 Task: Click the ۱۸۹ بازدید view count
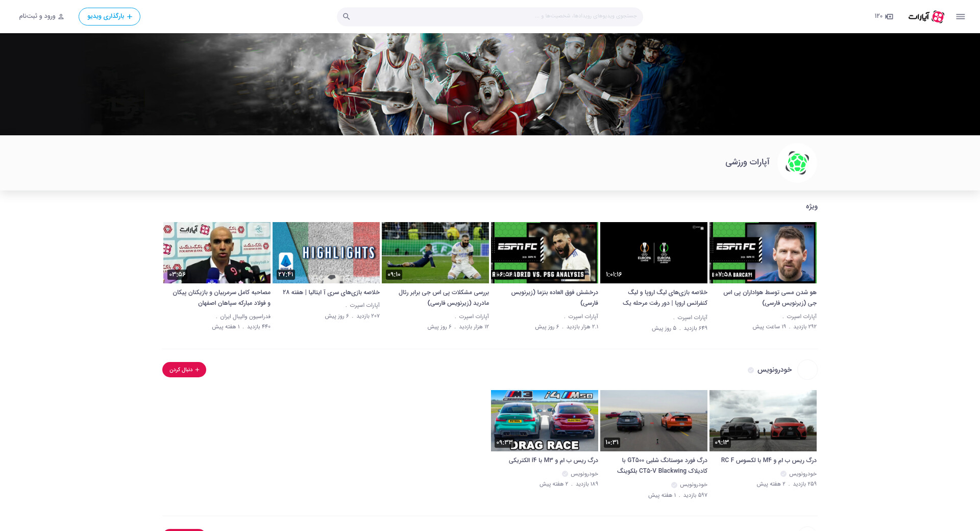pos(587,484)
